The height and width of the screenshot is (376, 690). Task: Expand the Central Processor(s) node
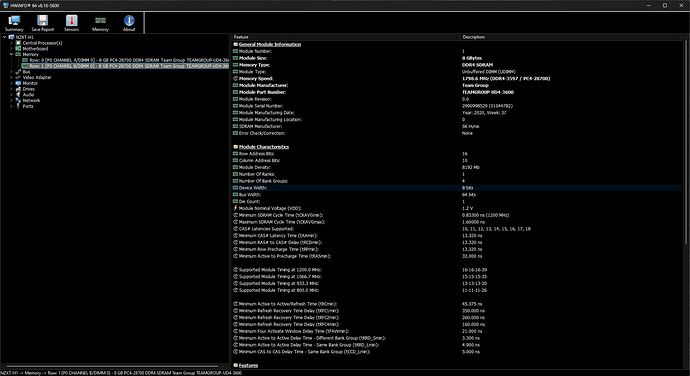(11, 43)
